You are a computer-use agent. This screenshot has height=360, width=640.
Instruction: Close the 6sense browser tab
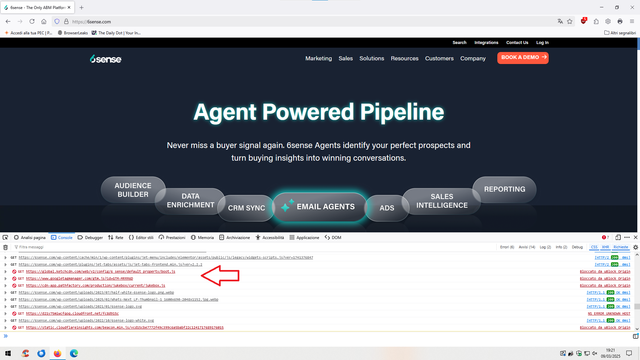coord(69,7)
